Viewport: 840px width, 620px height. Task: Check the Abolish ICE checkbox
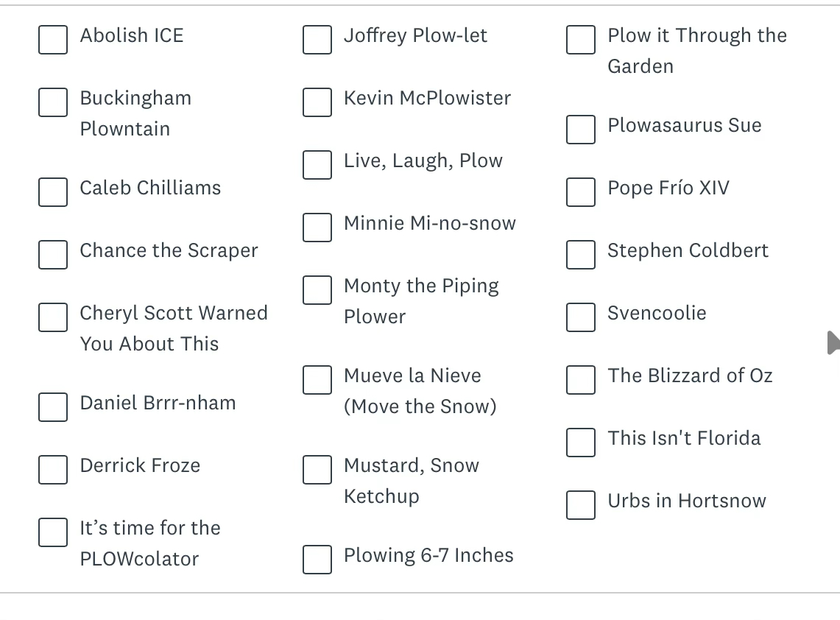tap(53, 40)
